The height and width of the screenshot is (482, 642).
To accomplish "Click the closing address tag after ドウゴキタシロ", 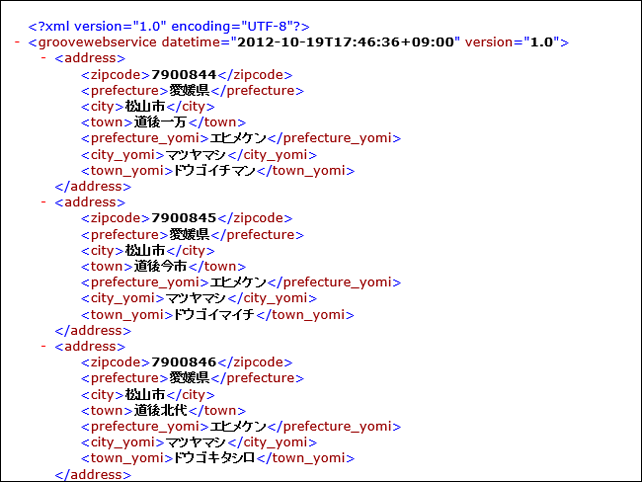I will 93,475.
